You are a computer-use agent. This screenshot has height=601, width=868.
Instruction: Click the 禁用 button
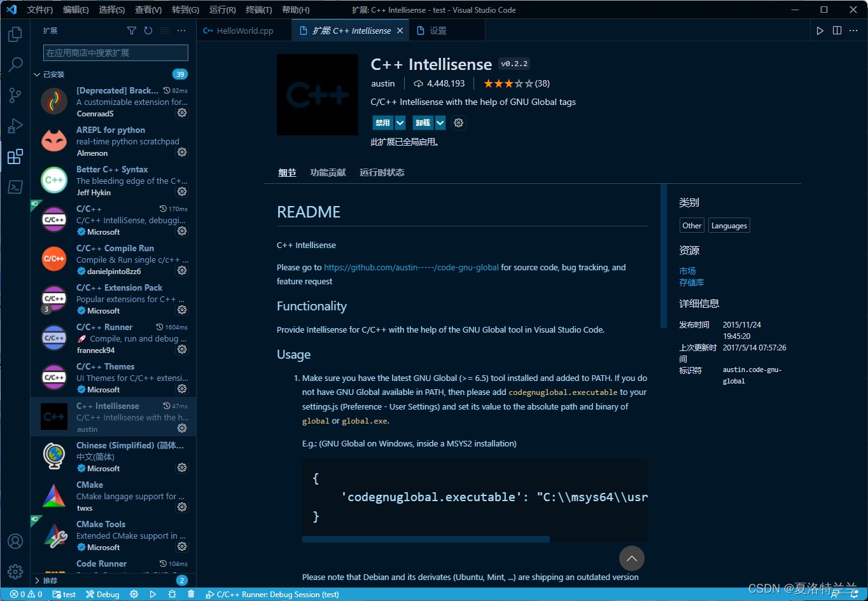(383, 123)
